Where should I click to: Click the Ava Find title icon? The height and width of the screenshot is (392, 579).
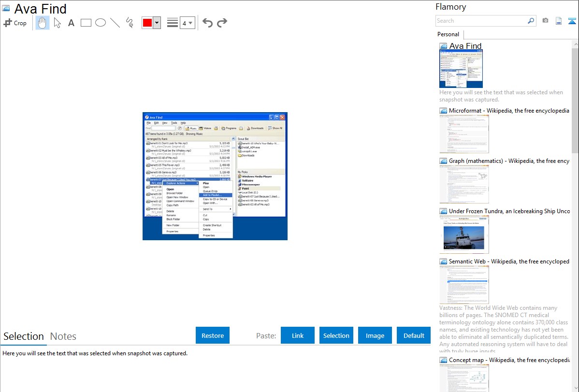[6, 8]
